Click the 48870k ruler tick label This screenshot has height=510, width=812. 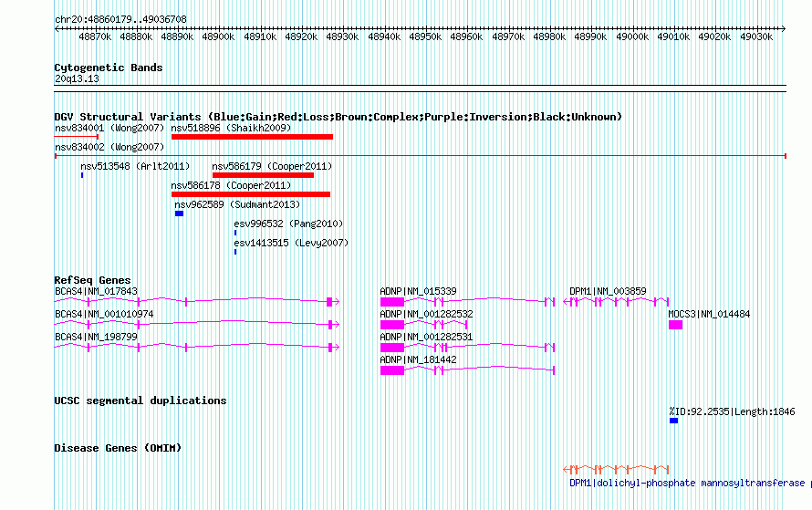pyautogui.click(x=95, y=36)
